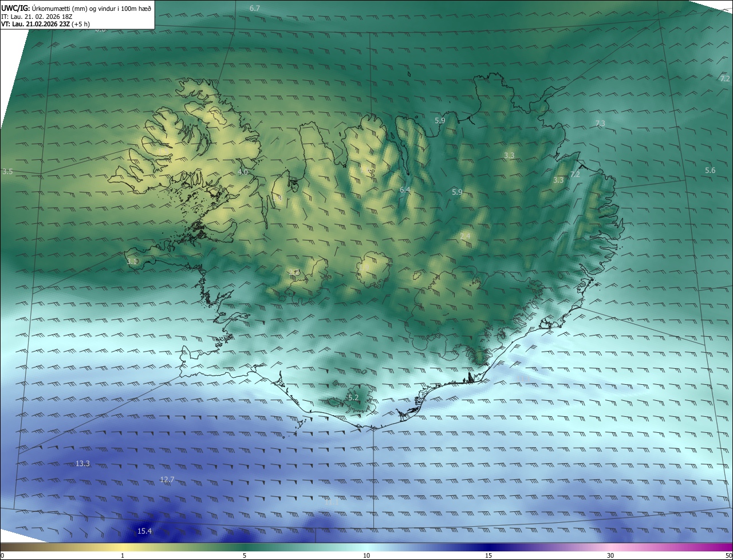
Task: Click the 5.6 value label on the map
Action: coord(710,171)
